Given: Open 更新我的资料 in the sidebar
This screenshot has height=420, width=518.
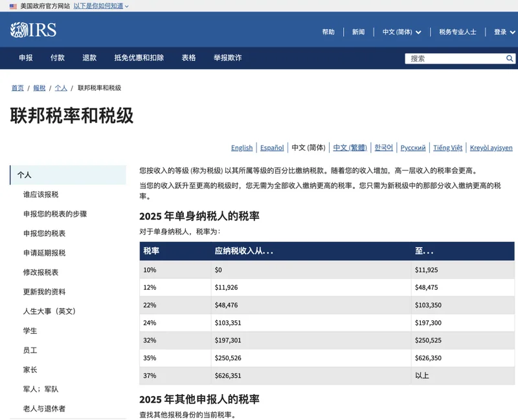Looking at the screenshot, I should (x=44, y=292).
